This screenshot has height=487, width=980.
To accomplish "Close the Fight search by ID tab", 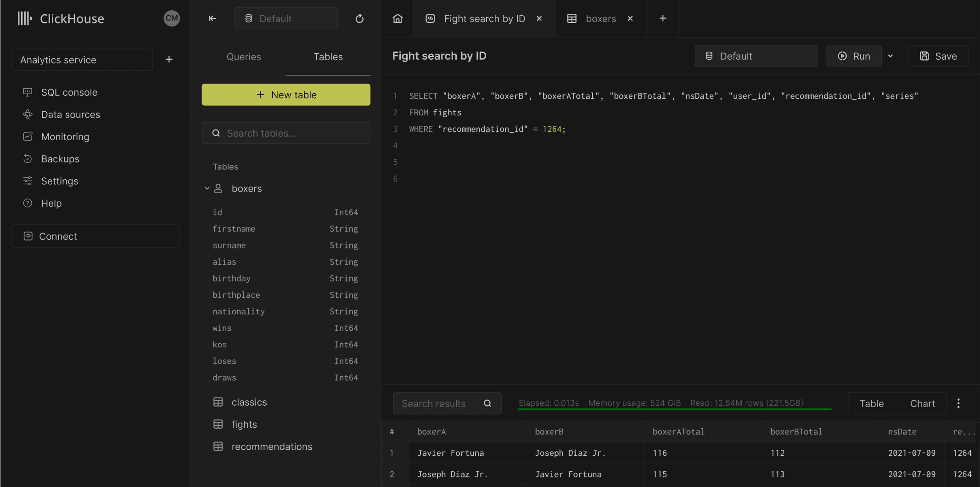I will [539, 18].
